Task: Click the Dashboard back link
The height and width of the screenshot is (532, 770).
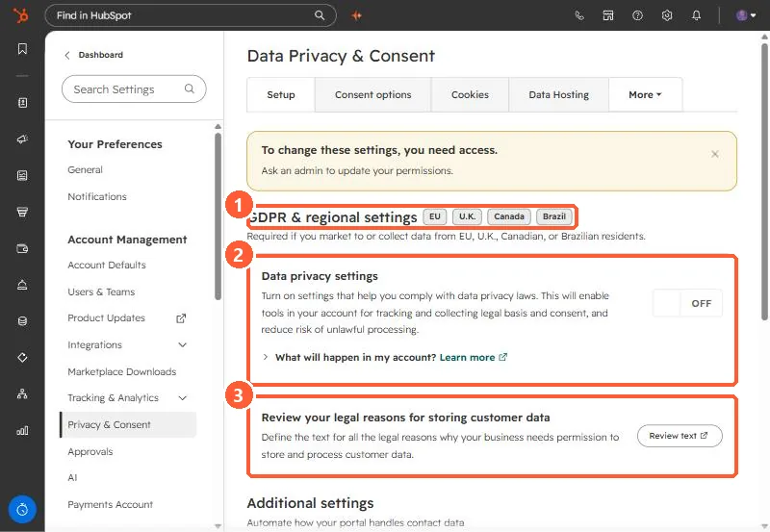Action: click(x=101, y=55)
